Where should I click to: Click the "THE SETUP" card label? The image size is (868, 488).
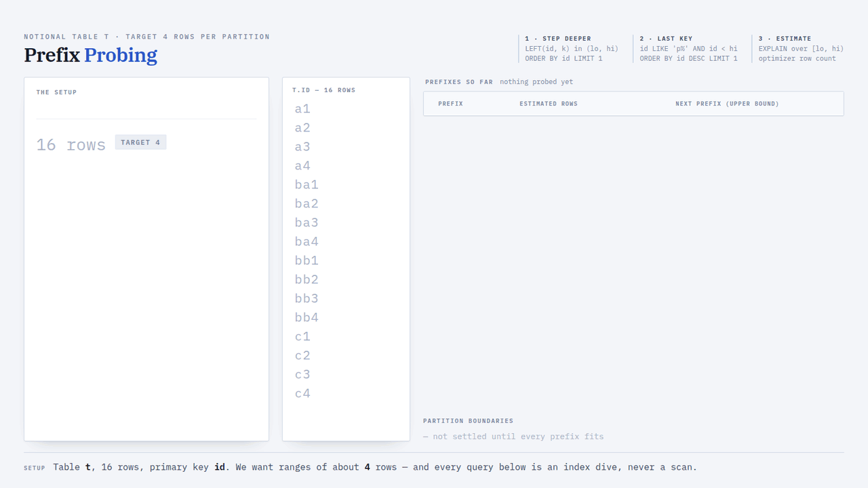pos(57,92)
